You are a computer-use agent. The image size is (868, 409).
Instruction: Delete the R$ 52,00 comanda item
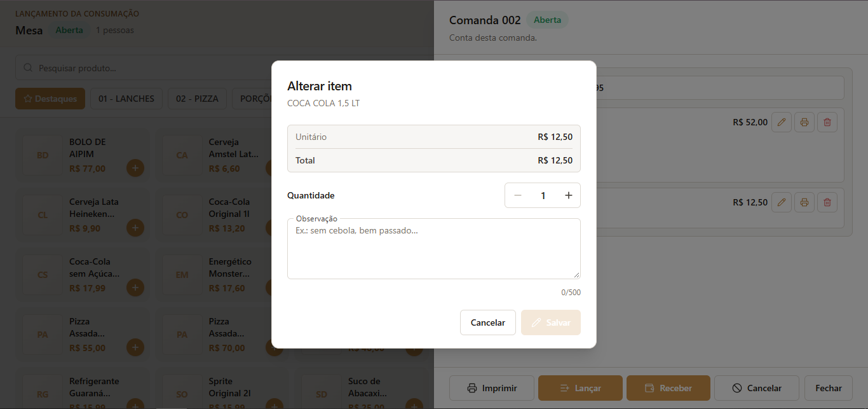click(827, 122)
